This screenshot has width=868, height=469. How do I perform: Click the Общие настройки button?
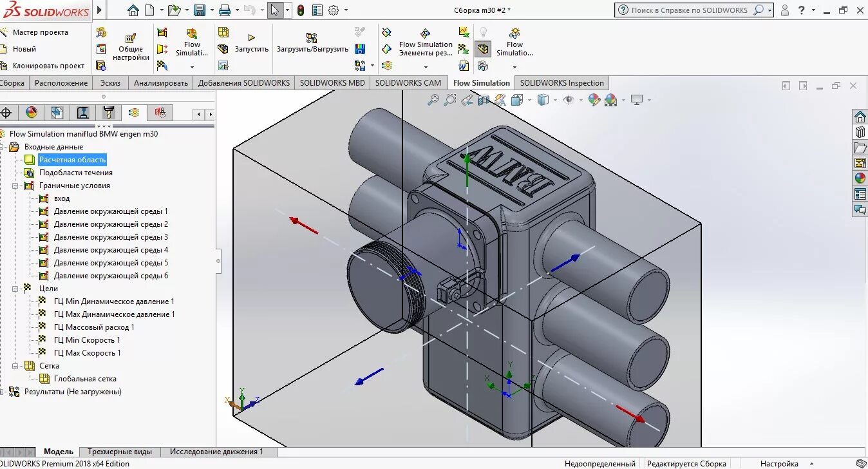click(x=131, y=48)
